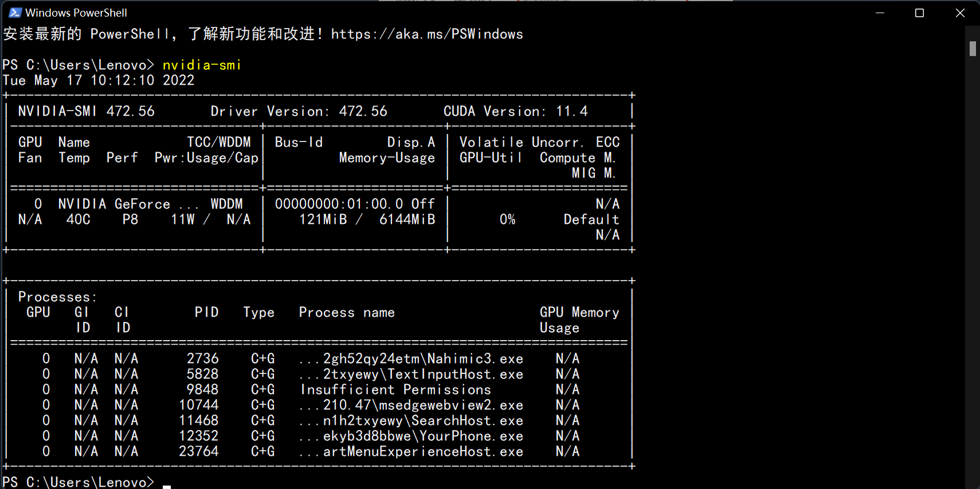Click the https://aka.ms/PSWindows link text
This screenshot has width=980, height=489.
point(427,34)
